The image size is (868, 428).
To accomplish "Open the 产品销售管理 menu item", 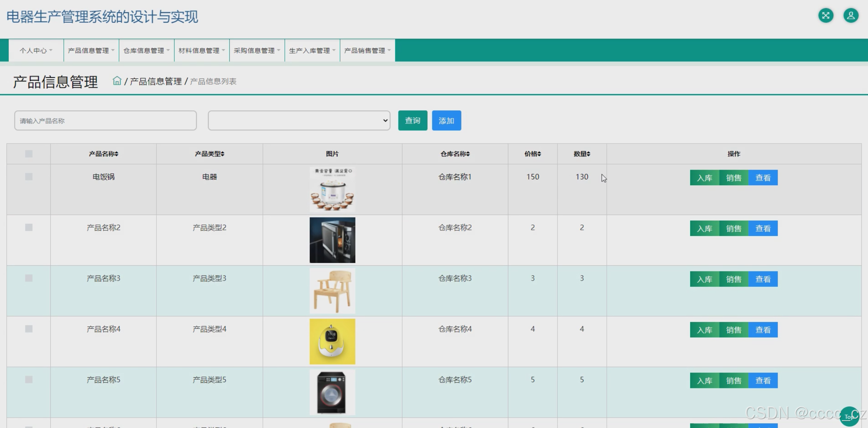I will (x=367, y=50).
